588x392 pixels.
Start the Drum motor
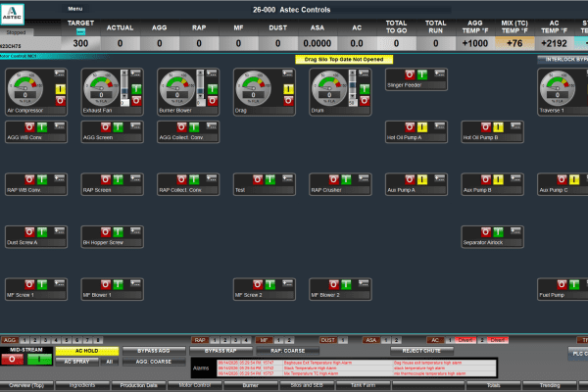click(365, 89)
